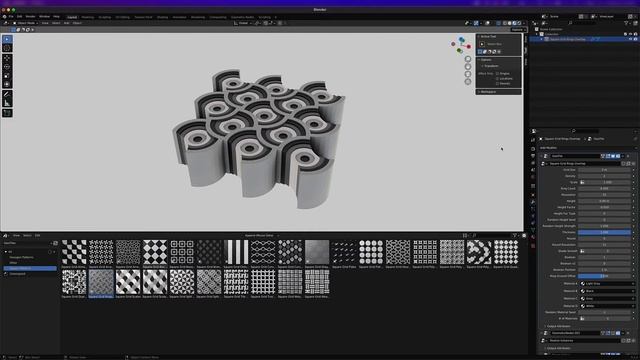Toggle the Locations checkbox under Affect Only
This screenshot has width=640, height=360.
coord(497,78)
